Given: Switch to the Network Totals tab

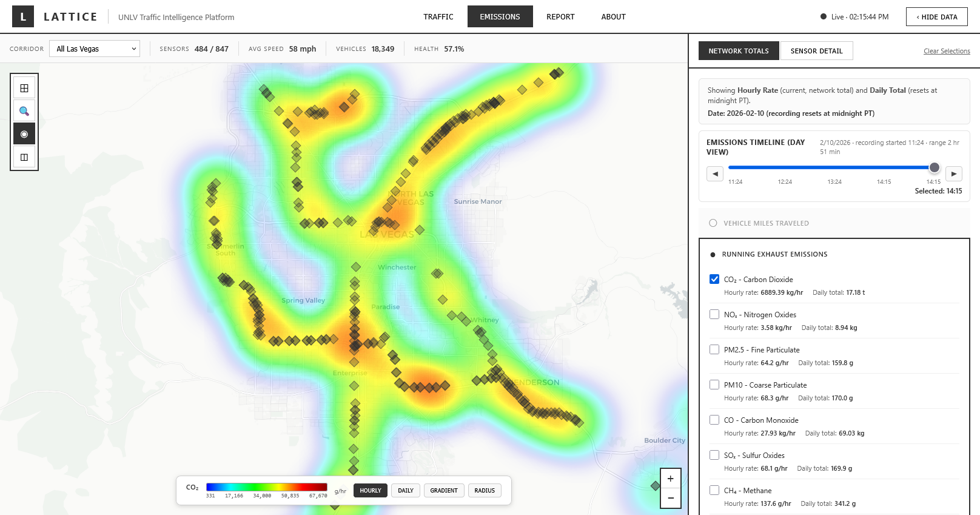Looking at the screenshot, I should click(x=739, y=51).
